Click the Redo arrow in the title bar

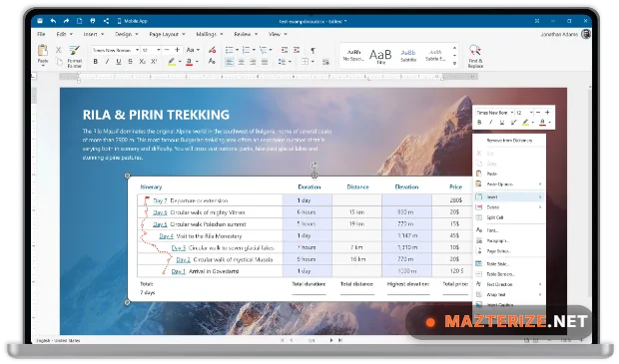pos(66,21)
